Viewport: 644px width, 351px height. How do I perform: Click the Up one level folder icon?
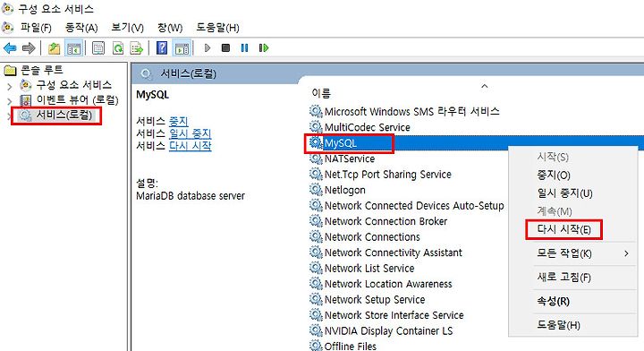pos(55,48)
